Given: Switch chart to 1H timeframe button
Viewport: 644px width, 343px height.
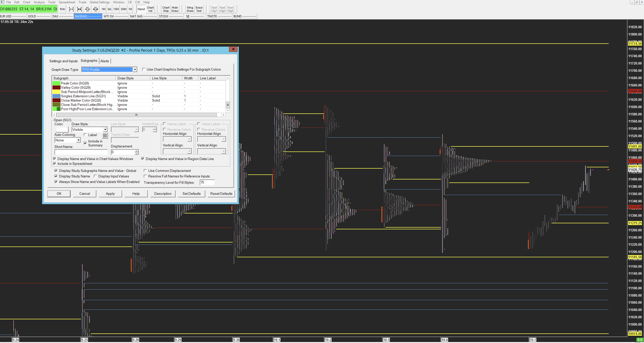Looking at the screenshot, I should pos(130,9).
